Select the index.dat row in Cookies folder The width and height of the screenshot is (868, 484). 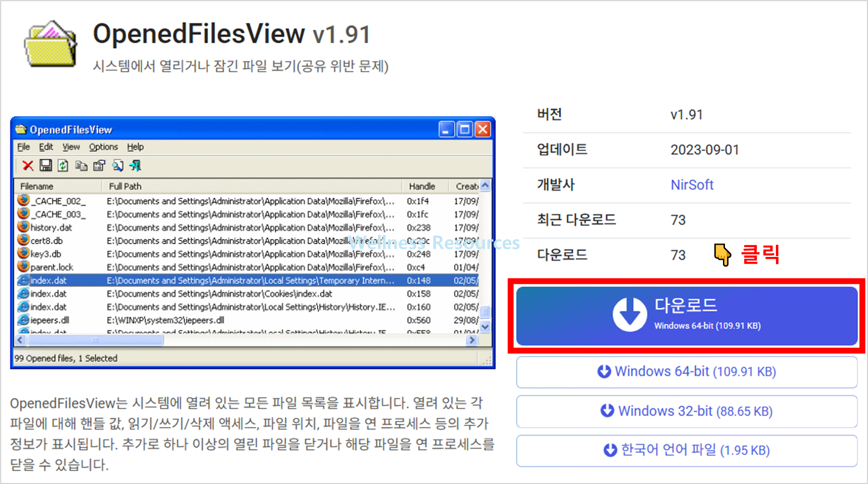(x=247, y=294)
